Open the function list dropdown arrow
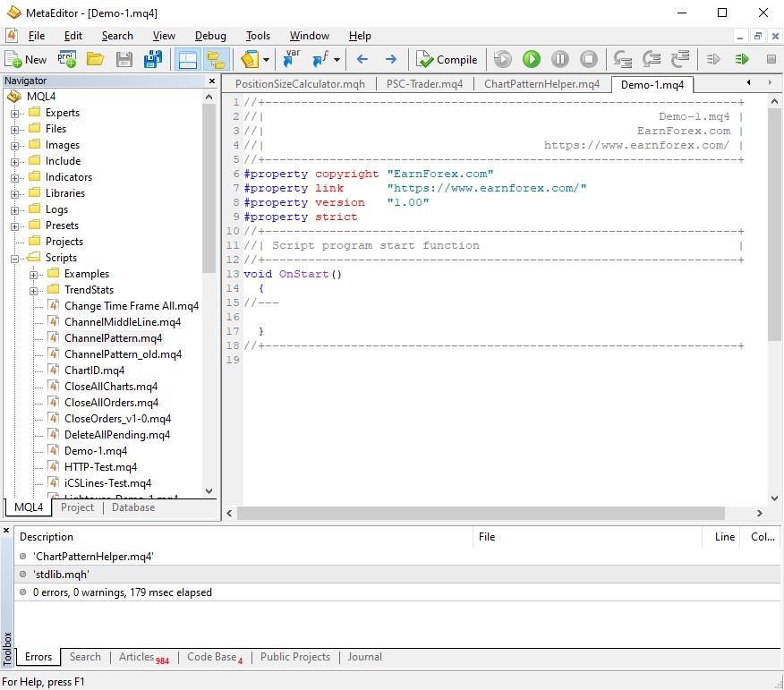The width and height of the screenshot is (784, 690). 337,60
